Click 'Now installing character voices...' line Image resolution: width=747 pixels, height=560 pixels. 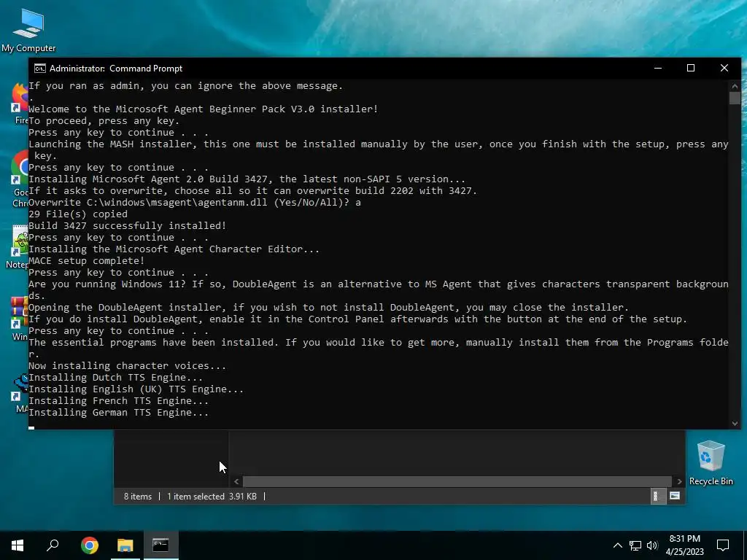click(x=127, y=366)
